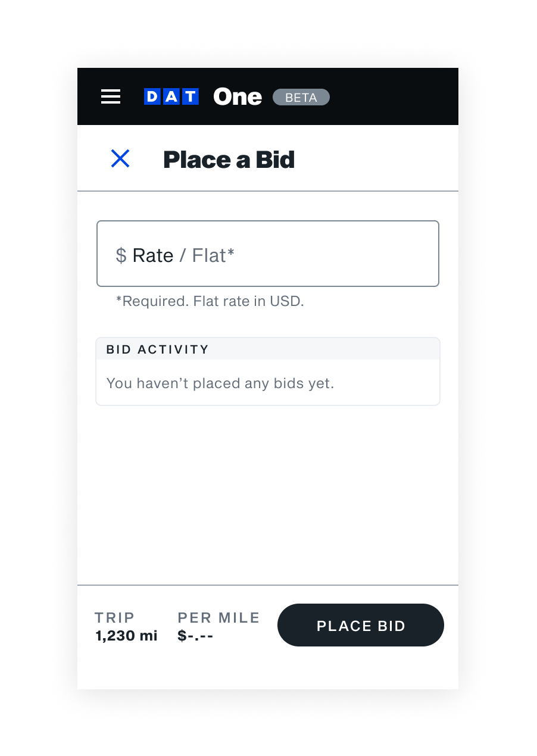Open the hamburger menu

point(111,97)
